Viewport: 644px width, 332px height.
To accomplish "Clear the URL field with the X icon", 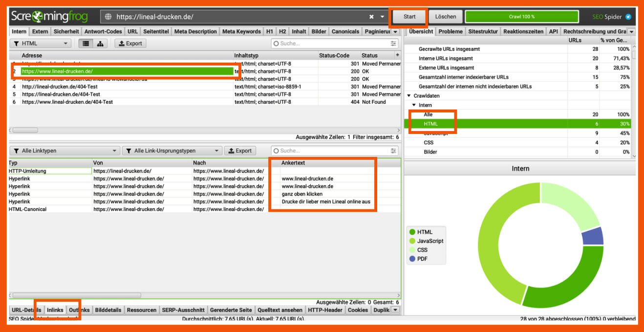I will point(371,17).
